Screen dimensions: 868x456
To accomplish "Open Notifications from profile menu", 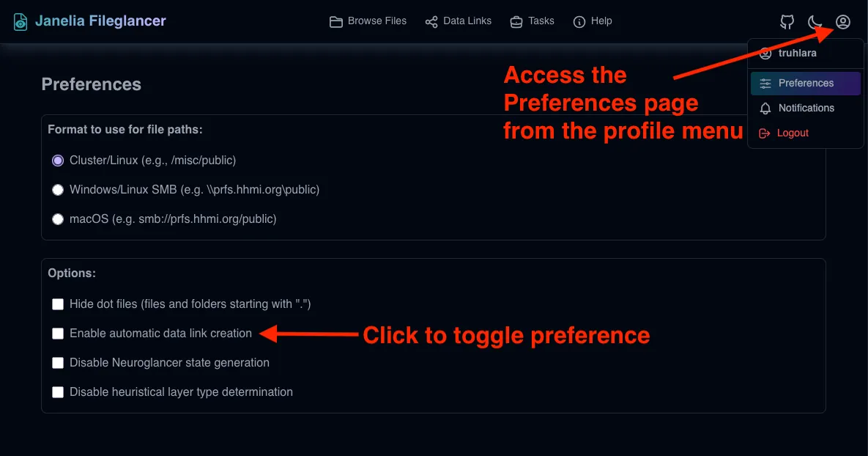I will (x=805, y=109).
